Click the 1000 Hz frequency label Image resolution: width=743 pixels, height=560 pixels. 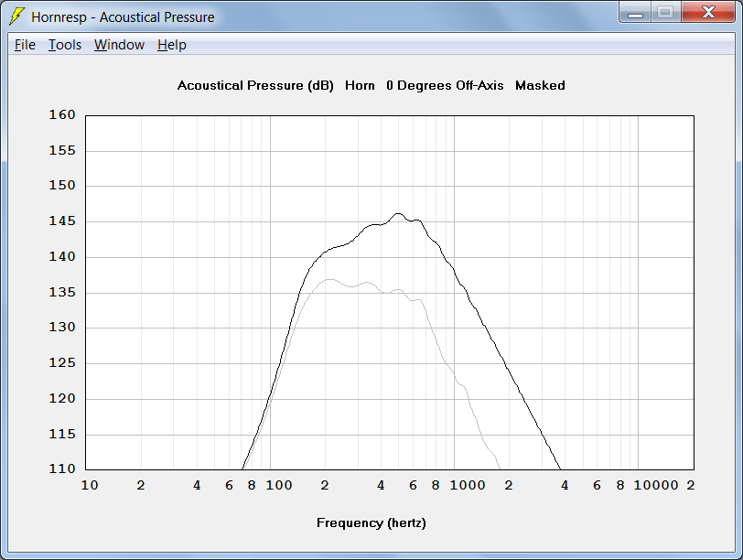[468, 486]
